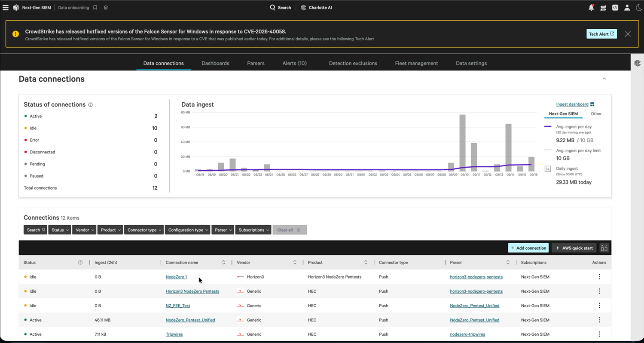Open the hamburger navigation menu
Image resolution: width=644 pixels, height=343 pixels.
click(6, 7)
